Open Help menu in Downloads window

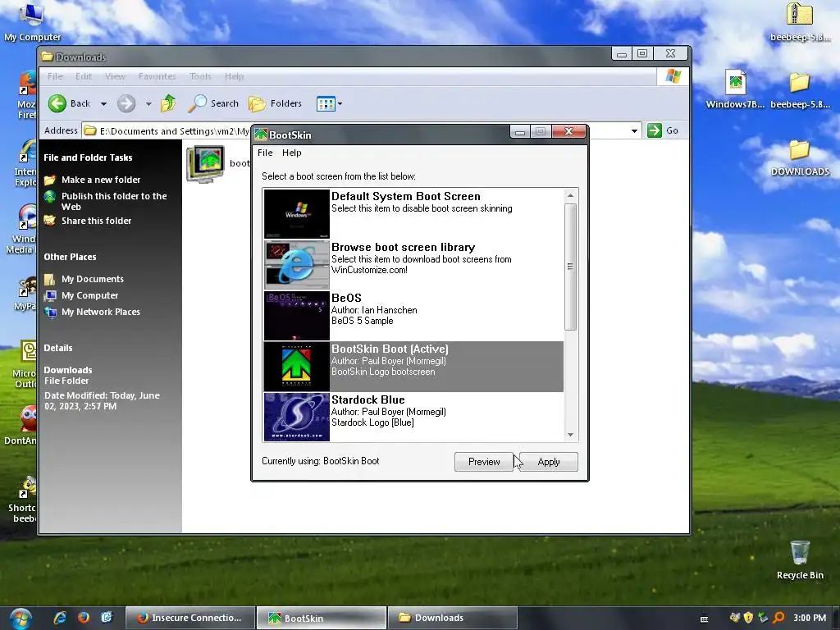point(234,76)
